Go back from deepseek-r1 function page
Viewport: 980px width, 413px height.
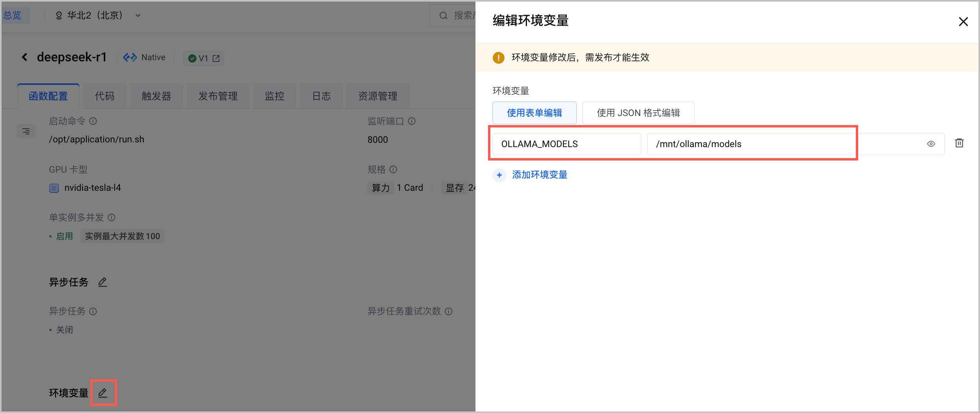point(25,57)
